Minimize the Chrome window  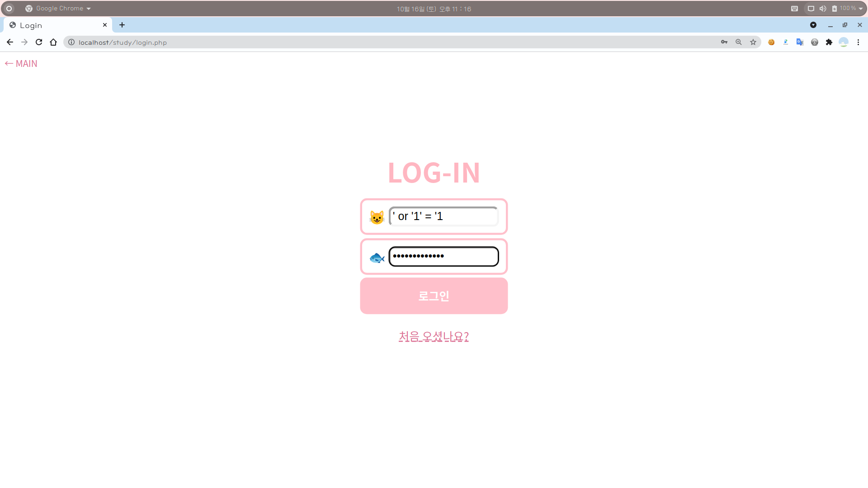[830, 25]
